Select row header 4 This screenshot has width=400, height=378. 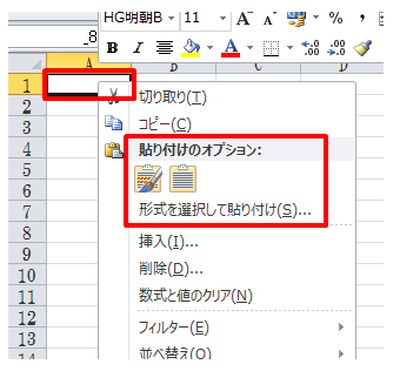click(27, 148)
